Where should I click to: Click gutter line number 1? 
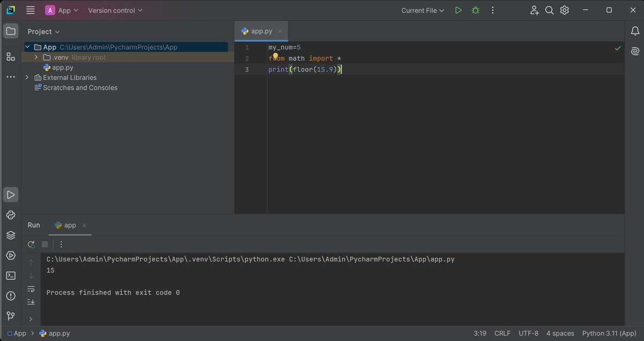pos(247,47)
